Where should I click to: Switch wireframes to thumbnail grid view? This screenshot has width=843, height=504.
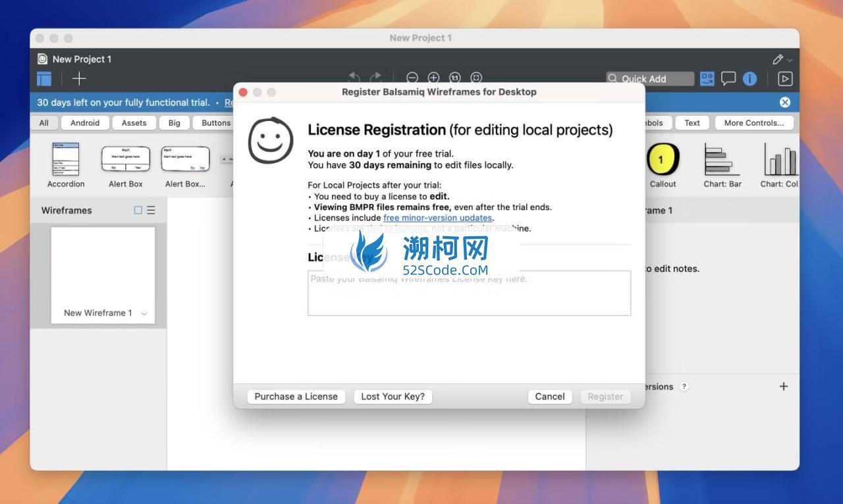pyautogui.click(x=138, y=211)
